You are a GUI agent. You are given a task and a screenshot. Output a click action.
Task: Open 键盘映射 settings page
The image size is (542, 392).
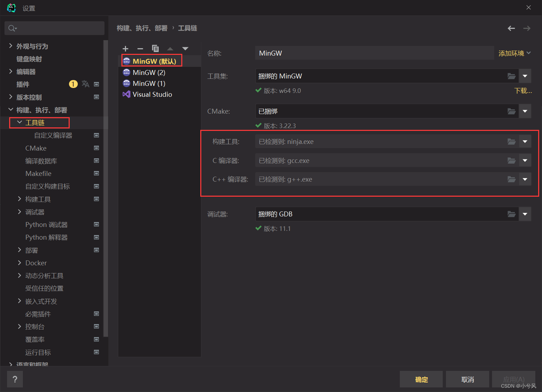pyautogui.click(x=29, y=59)
